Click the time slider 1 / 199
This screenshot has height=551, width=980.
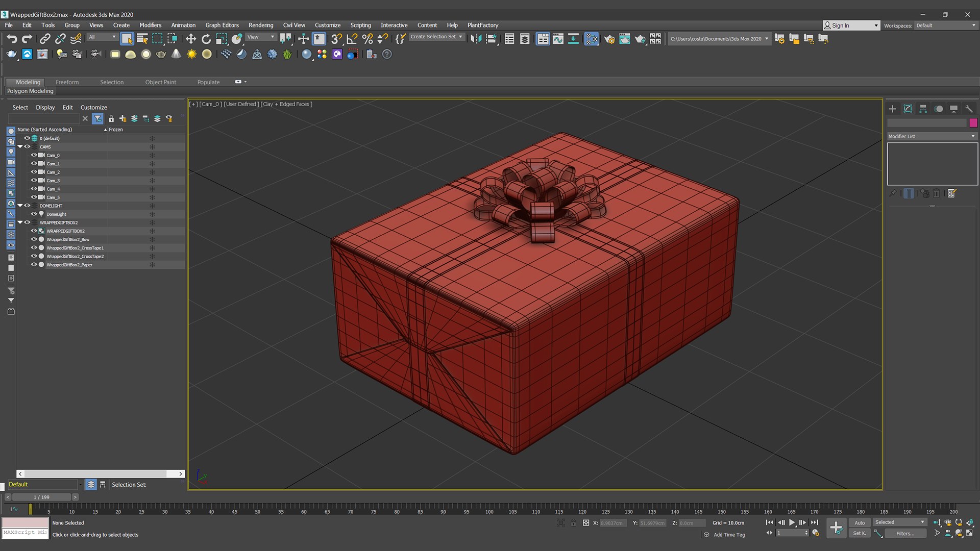pyautogui.click(x=41, y=497)
